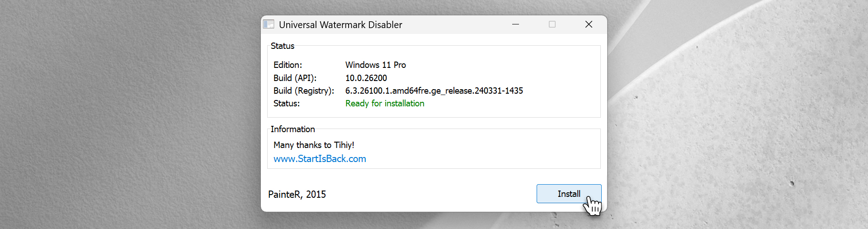Click the disabled maximize button

click(x=552, y=24)
